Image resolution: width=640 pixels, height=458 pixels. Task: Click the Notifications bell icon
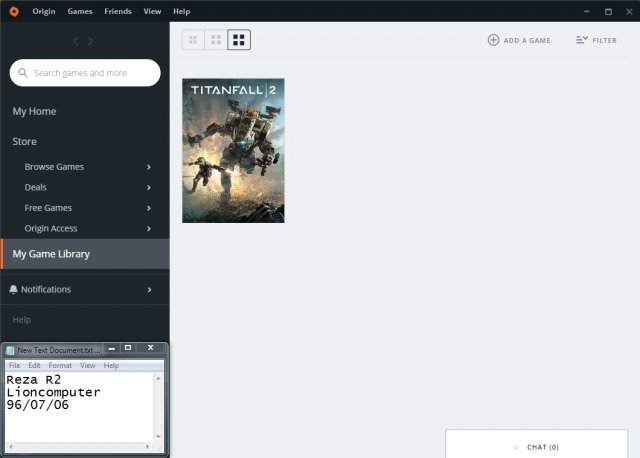pyautogui.click(x=13, y=290)
